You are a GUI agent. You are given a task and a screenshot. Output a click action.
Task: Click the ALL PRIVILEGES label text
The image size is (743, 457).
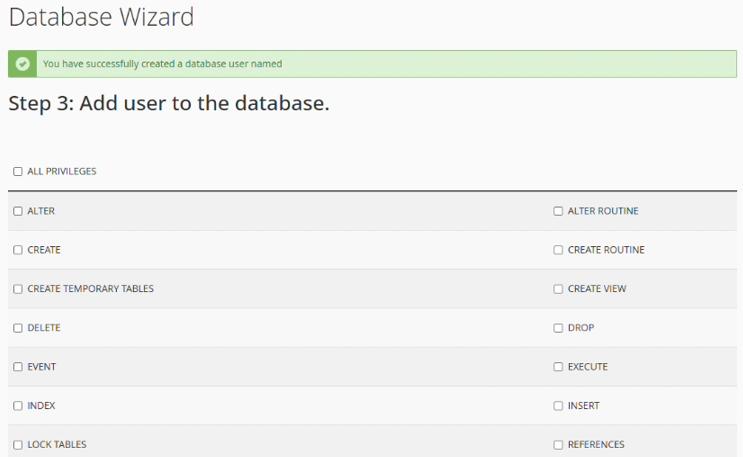pyautogui.click(x=62, y=172)
